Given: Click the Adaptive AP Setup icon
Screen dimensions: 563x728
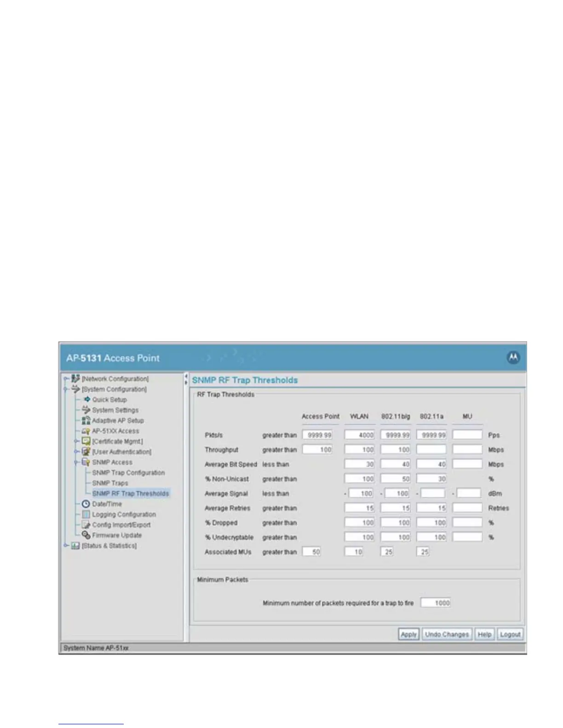Looking at the screenshot, I should [x=86, y=421].
